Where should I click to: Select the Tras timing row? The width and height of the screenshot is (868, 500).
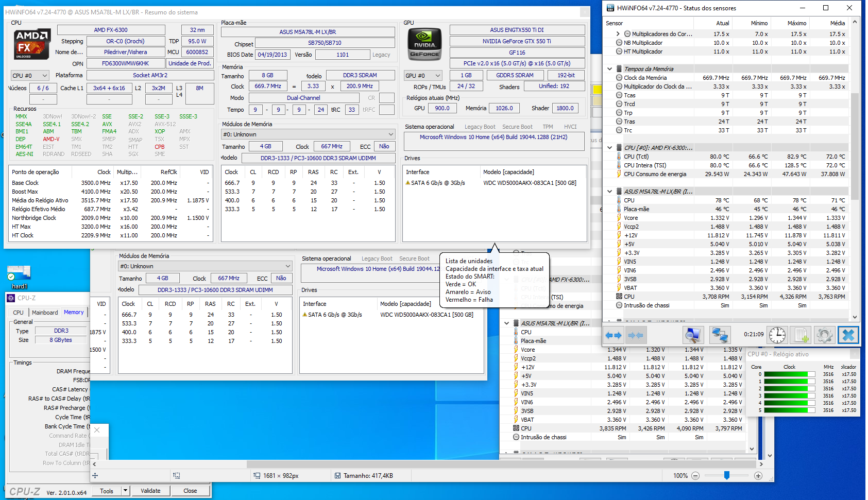(x=725, y=122)
